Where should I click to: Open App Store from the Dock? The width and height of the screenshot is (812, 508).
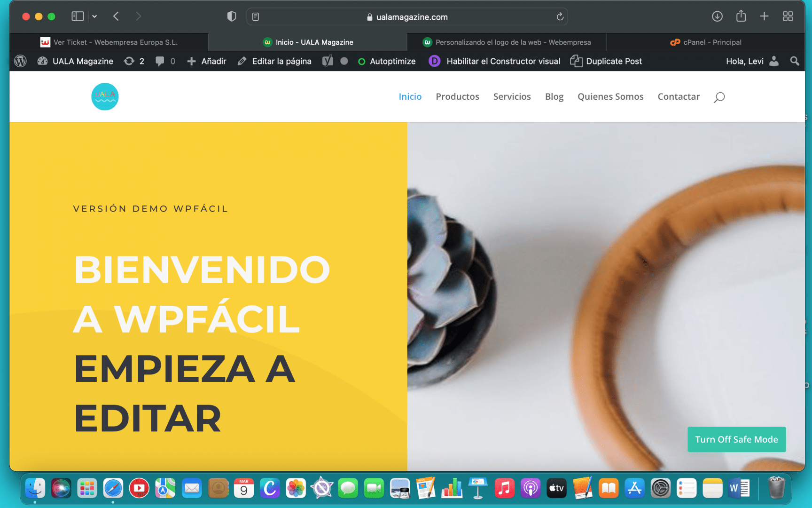pyautogui.click(x=634, y=488)
